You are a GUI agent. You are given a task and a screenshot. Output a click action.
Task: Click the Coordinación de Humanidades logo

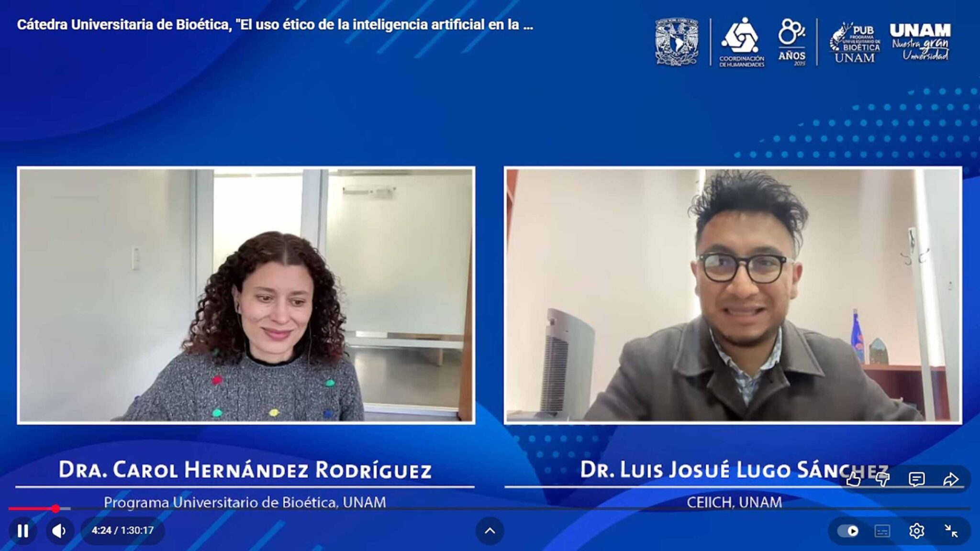[741, 43]
